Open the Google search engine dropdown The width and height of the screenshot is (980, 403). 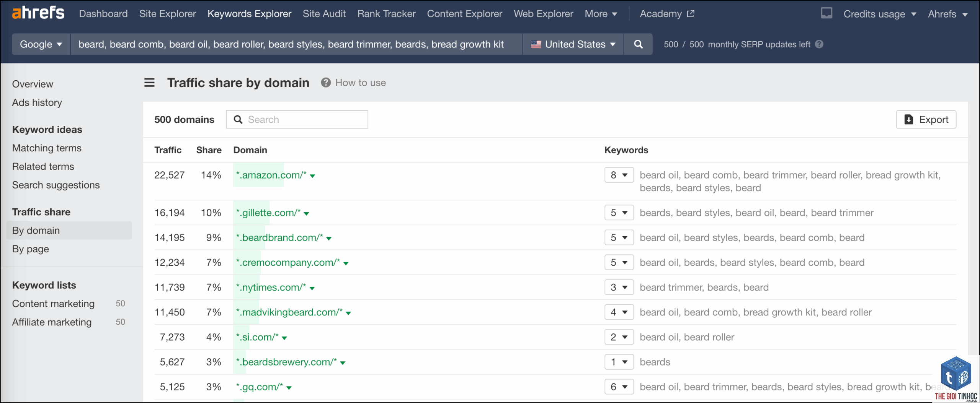[x=41, y=44]
